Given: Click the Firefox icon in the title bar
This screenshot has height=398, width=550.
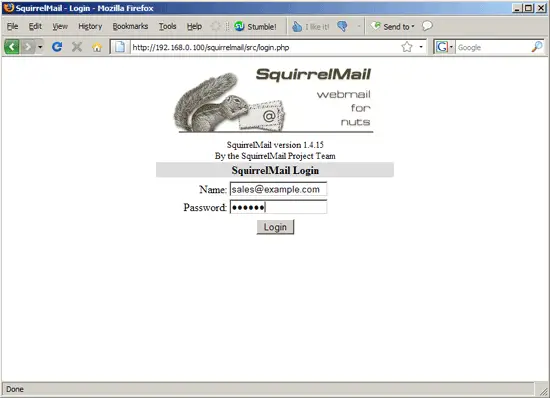Looking at the screenshot, I should [9, 7].
